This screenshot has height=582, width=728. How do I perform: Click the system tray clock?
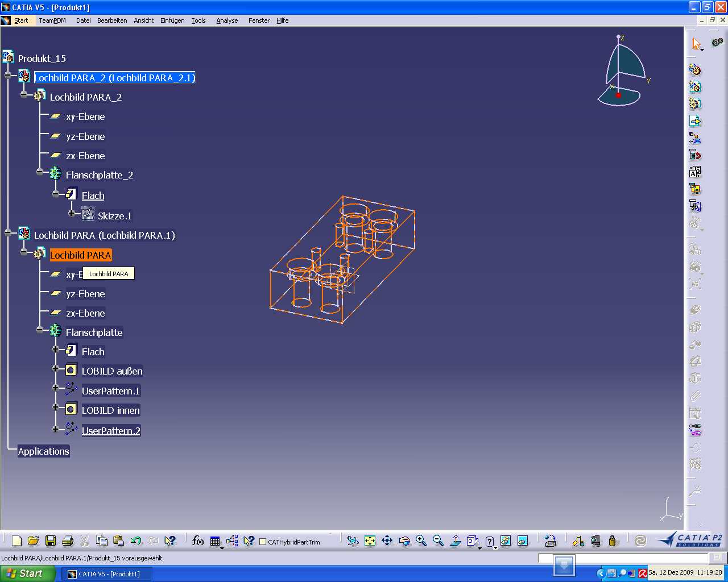685,573
